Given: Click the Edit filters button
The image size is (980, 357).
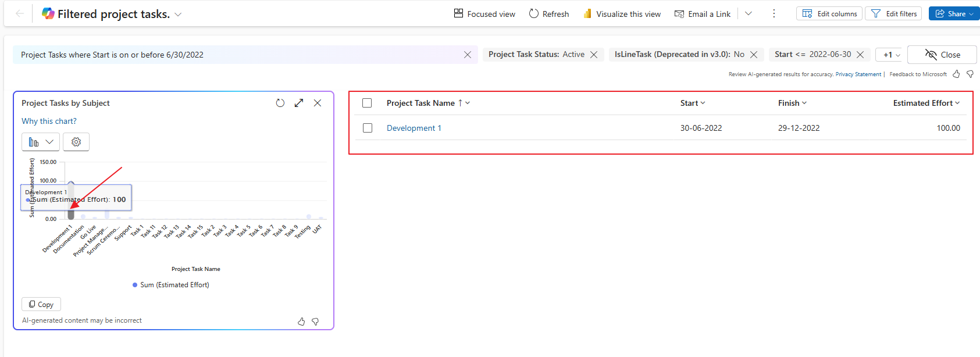Looking at the screenshot, I should tap(893, 14).
